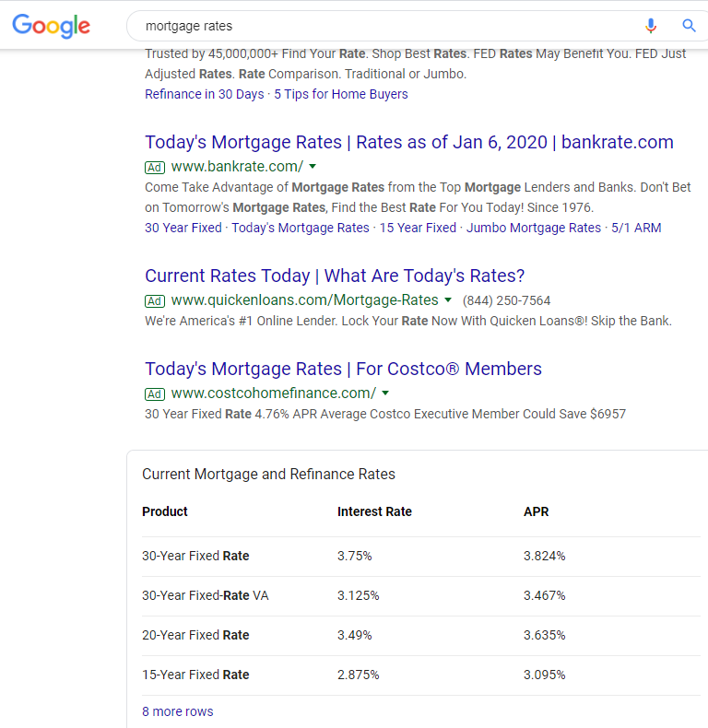The width and height of the screenshot is (708, 728).
Task: Click the Product column header
Action: pyautogui.click(x=165, y=511)
